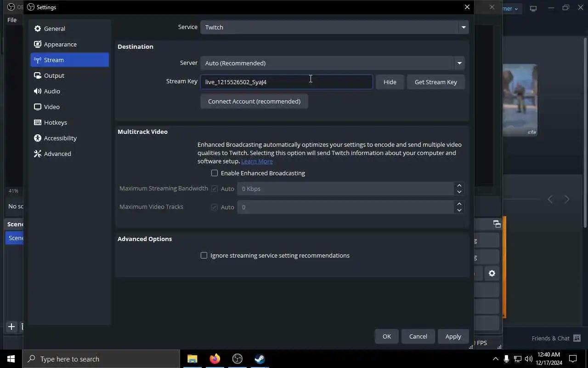Image resolution: width=588 pixels, height=368 pixels.
Task: Hide the stream key with the Hide button
Action: [390, 82]
